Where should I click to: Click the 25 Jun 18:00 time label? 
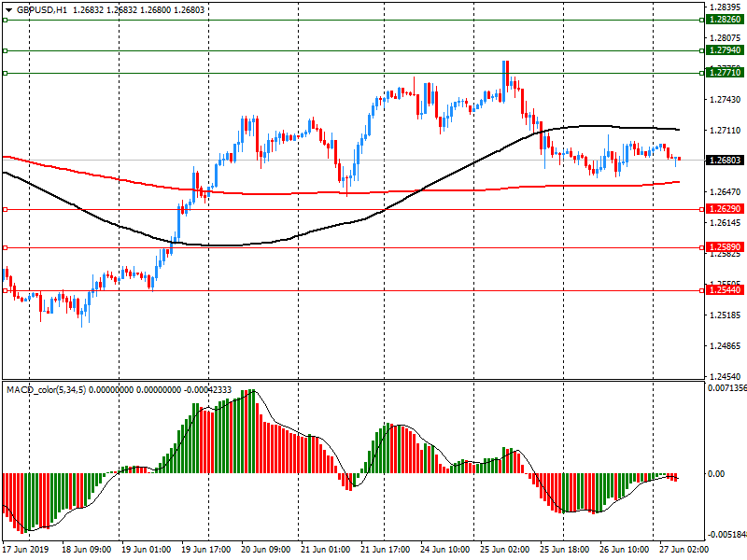[565, 549]
